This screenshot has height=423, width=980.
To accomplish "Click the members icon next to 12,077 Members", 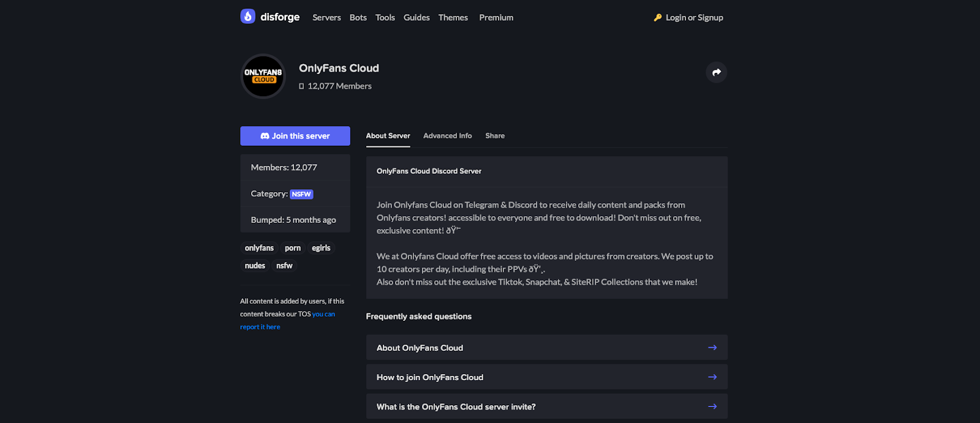I will [301, 86].
